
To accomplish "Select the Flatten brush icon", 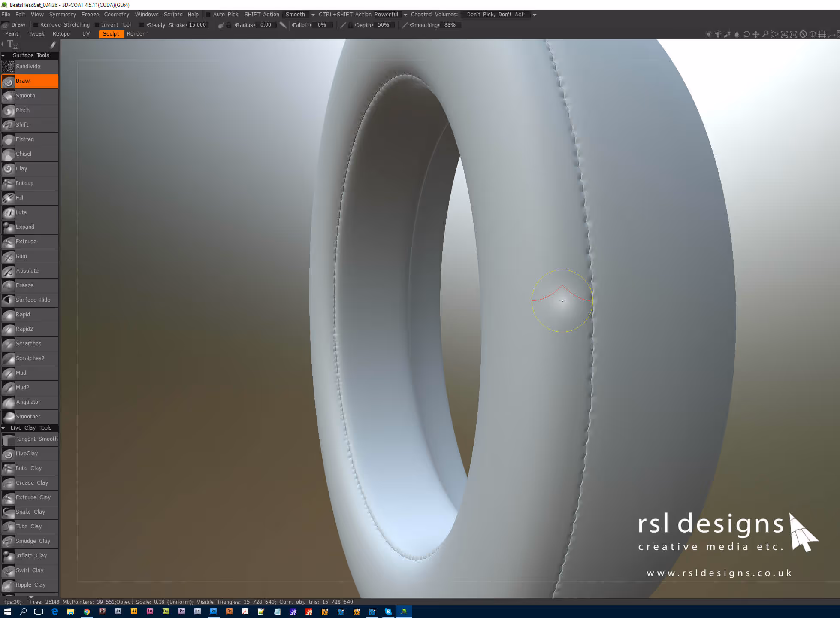I will click(8, 140).
